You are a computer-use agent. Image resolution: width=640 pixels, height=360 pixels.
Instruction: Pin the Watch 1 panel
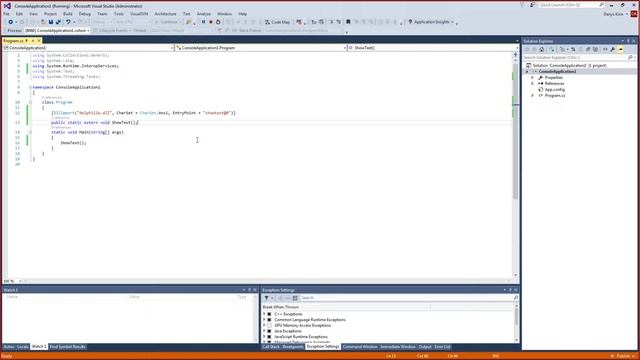[249, 290]
